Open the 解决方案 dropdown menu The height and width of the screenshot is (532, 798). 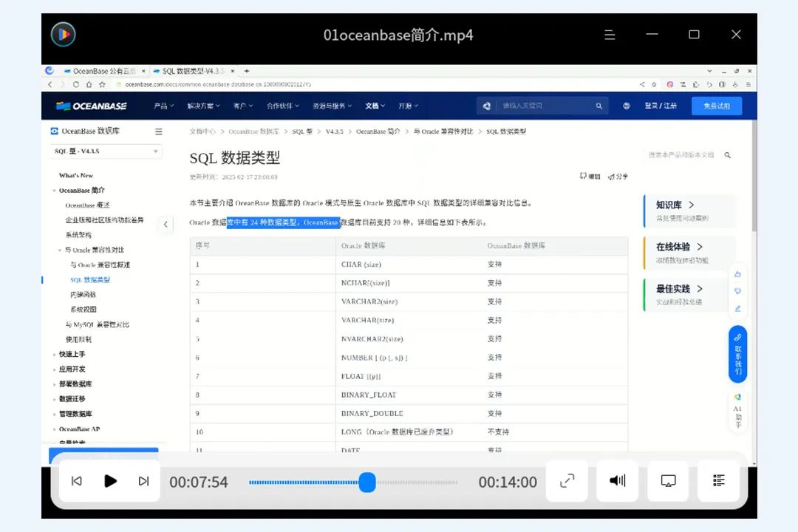point(204,106)
